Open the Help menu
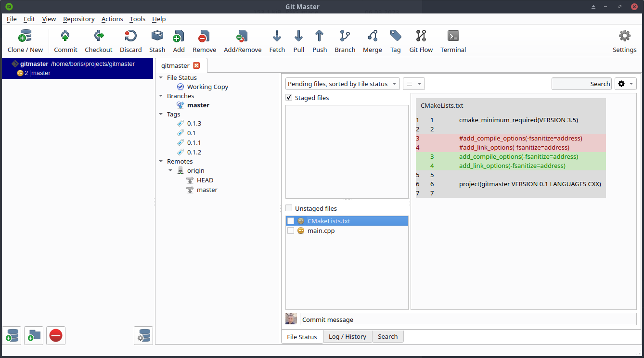This screenshot has height=358, width=644. coord(159,19)
